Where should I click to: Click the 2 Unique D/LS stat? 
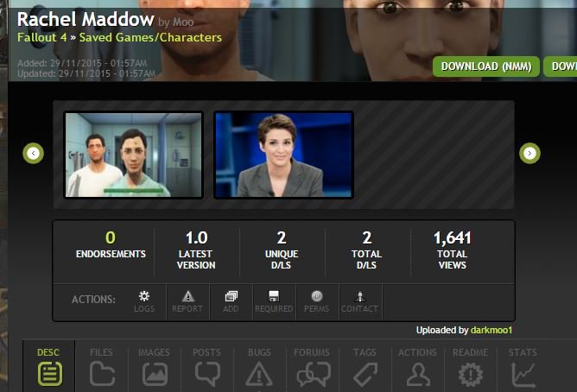[x=282, y=250]
